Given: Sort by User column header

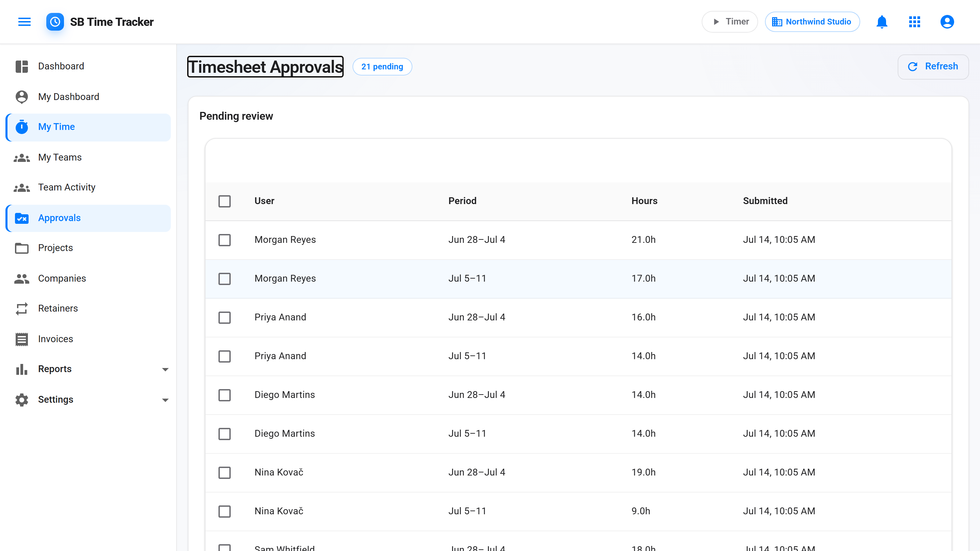Looking at the screenshot, I should point(264,201).
